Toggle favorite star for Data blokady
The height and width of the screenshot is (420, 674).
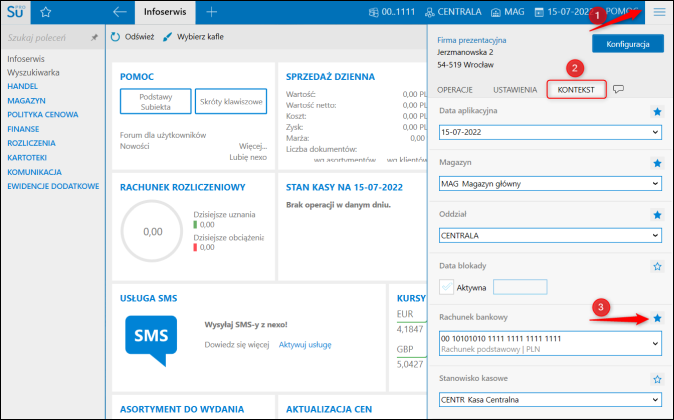click(x=657, y=267)
